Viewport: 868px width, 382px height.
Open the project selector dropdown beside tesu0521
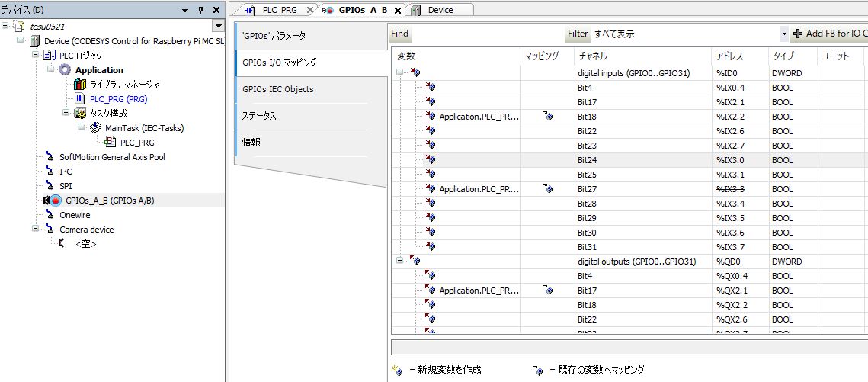coord(217,27)
